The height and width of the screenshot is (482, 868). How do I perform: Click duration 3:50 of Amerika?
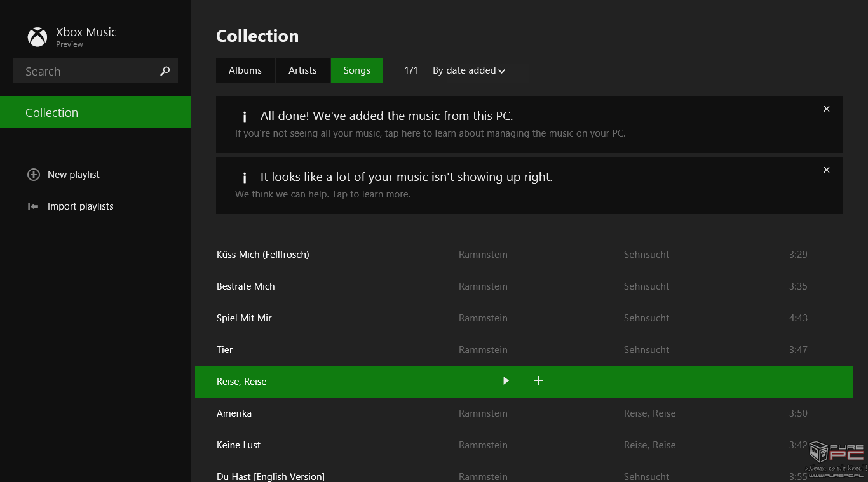[x=798, y=413]
